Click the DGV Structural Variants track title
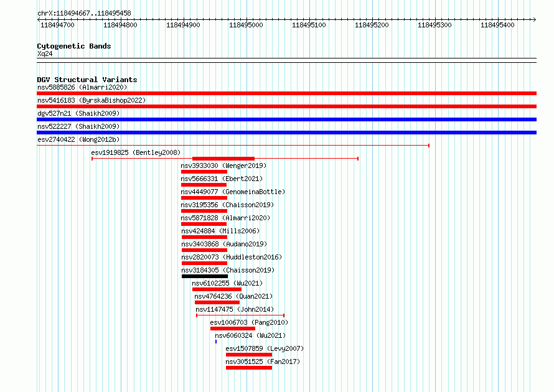 click(x=87, y=80)
